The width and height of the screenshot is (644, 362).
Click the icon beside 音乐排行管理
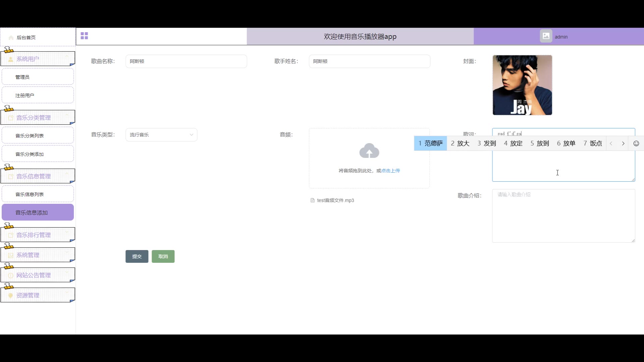click(11, 235)
